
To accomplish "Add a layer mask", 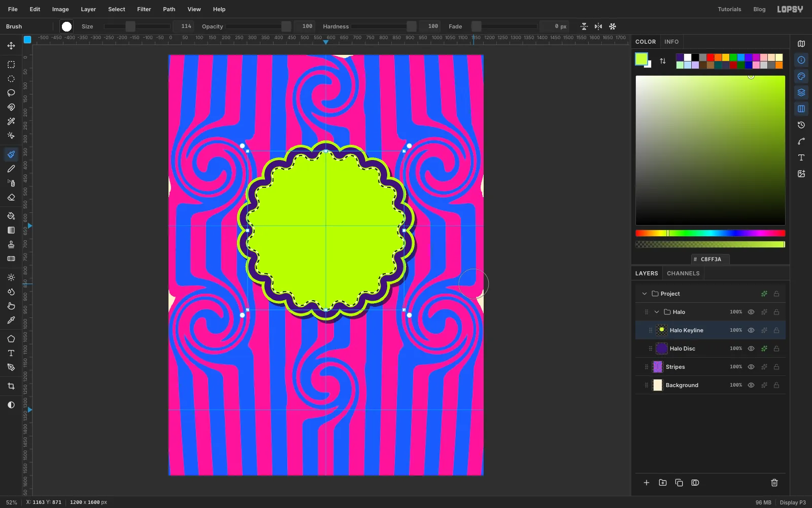I will (695, 483).
